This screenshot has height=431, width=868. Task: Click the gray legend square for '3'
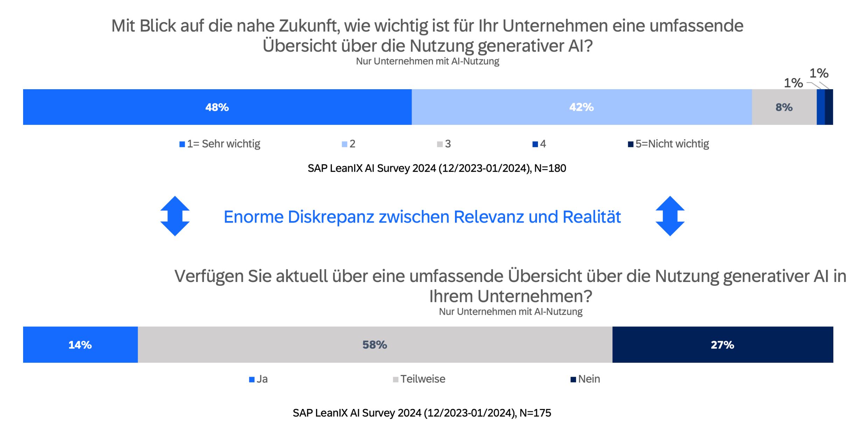coord(440,144)
